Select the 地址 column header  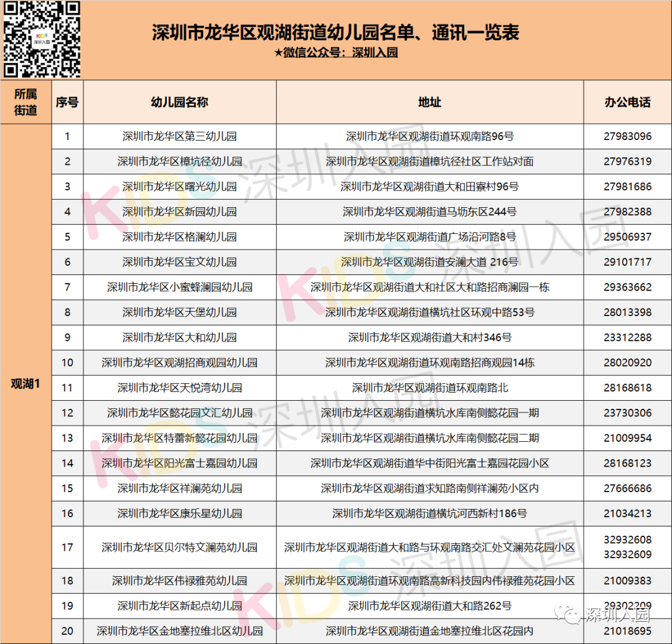coord(430,102)
